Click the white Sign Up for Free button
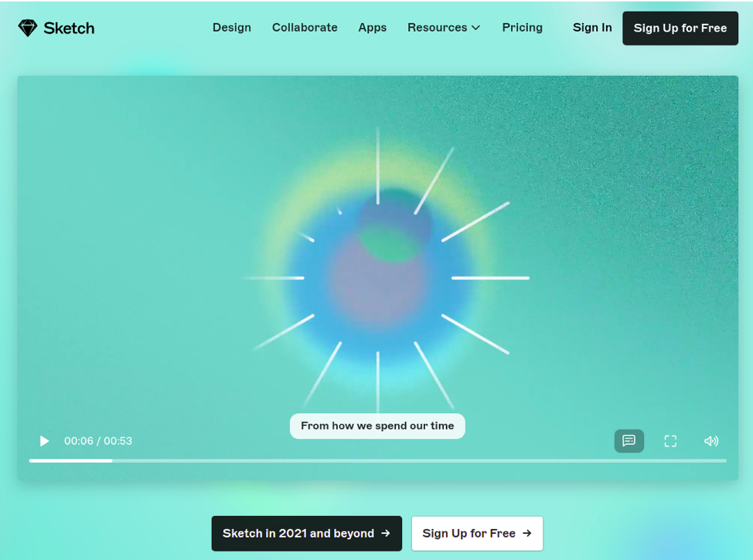 pos(468,534)
